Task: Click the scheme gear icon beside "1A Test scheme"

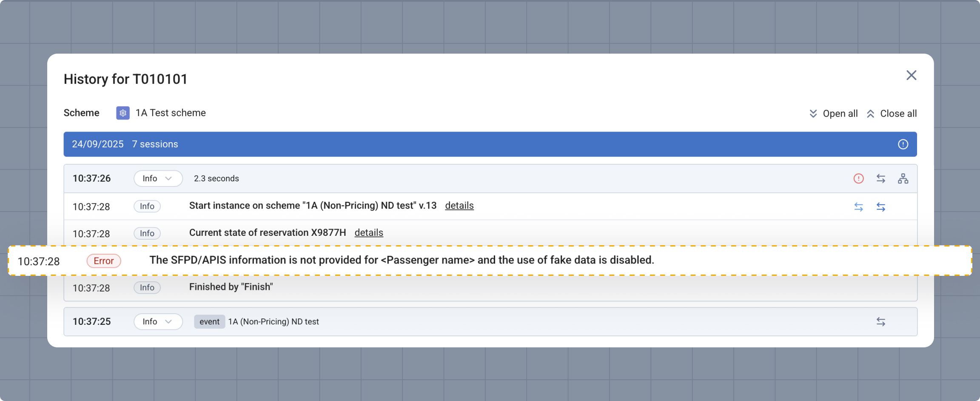Action: tap(122, 113)
